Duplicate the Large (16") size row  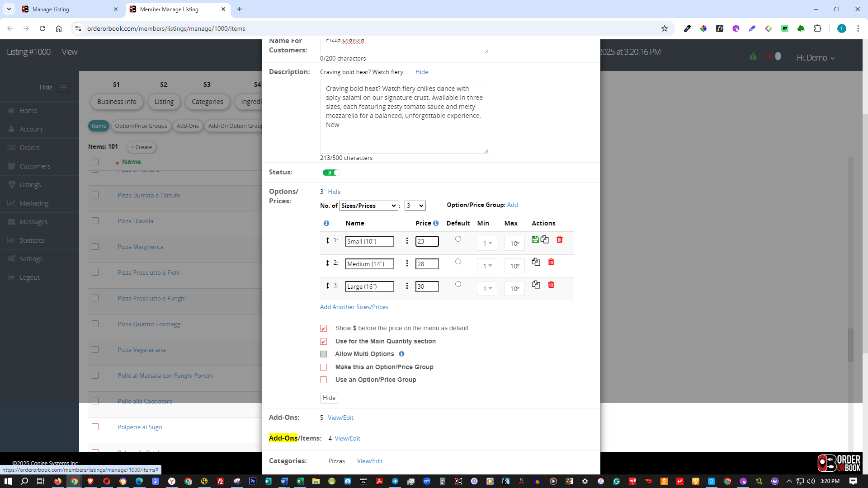click(536, 285)
